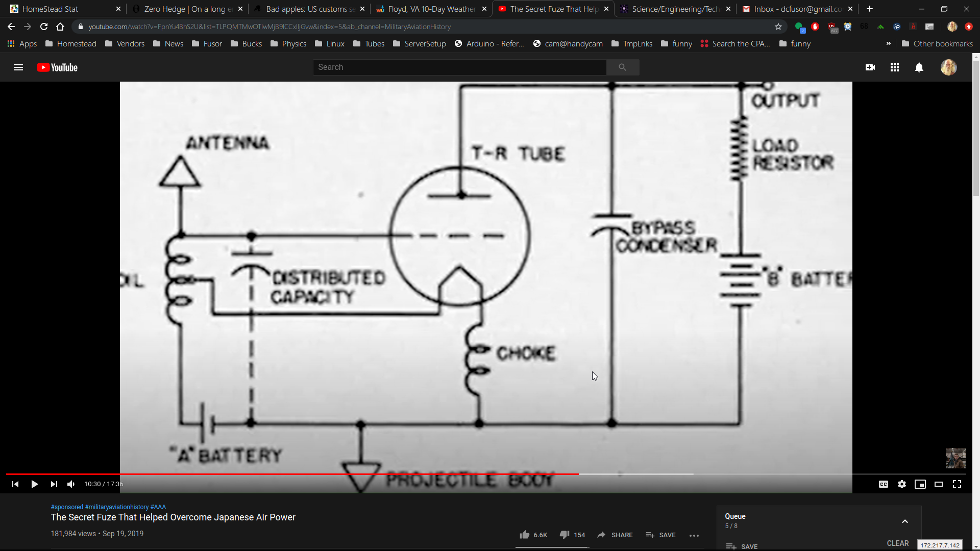Open the Create video camera icon
Image resolution: width=980 pixels, height=551 pixels.
pyautogui.click(x=870, y=67)
